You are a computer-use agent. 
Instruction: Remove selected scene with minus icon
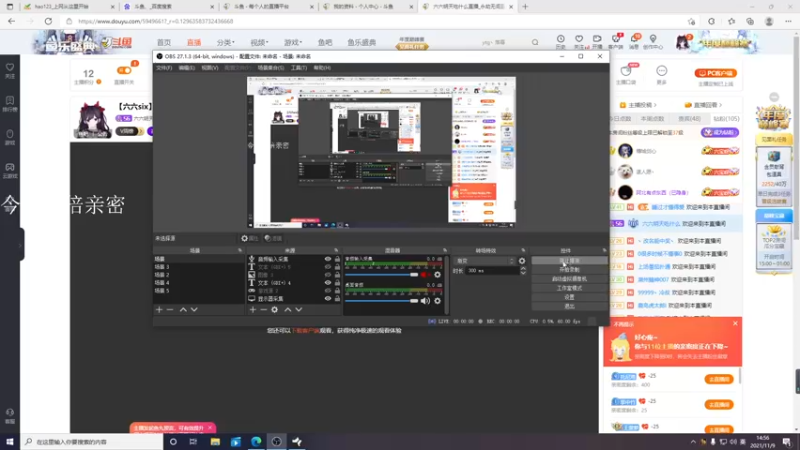170,310
